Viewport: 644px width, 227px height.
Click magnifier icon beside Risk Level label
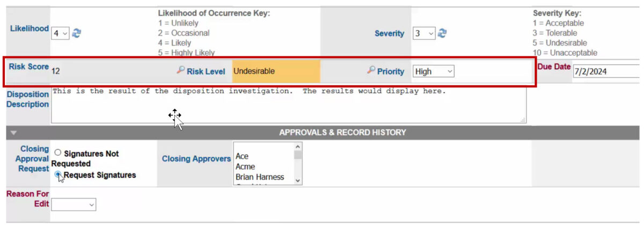tap(181, 70)
